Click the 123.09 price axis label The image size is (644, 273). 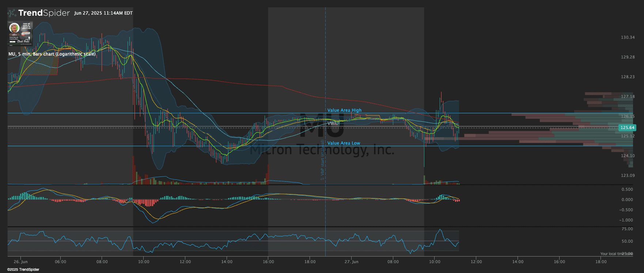click(x=628, y=175)
